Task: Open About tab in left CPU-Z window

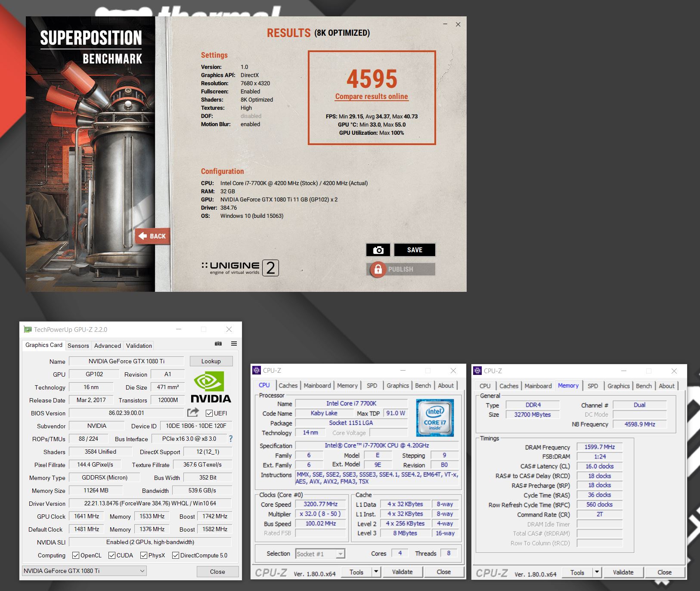Action: [446, 386]
